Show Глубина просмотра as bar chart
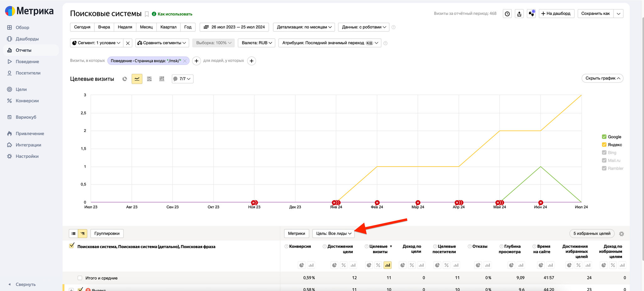Image resolution: width=644 pixels, height=291 pixels. point(521,265)
